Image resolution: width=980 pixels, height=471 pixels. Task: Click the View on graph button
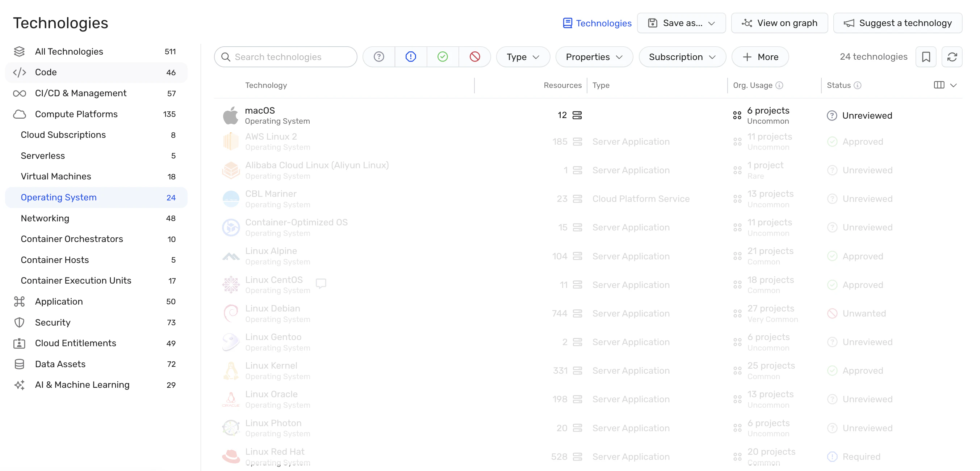click(779, 23)
